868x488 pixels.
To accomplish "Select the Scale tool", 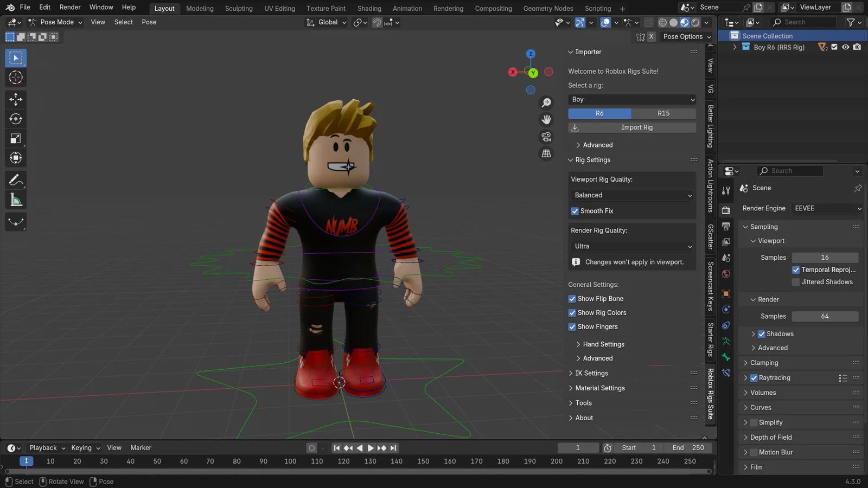I will point(16,138).
